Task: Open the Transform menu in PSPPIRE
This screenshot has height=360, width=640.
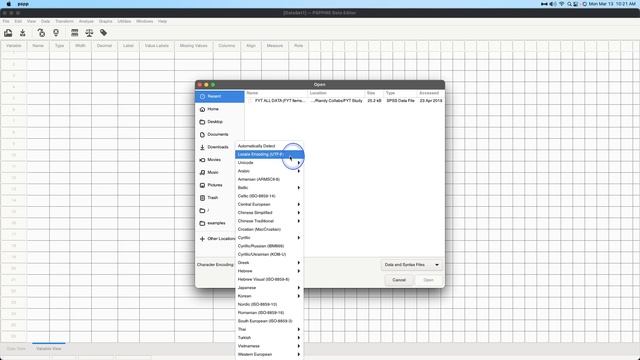Action: [64, 21]
